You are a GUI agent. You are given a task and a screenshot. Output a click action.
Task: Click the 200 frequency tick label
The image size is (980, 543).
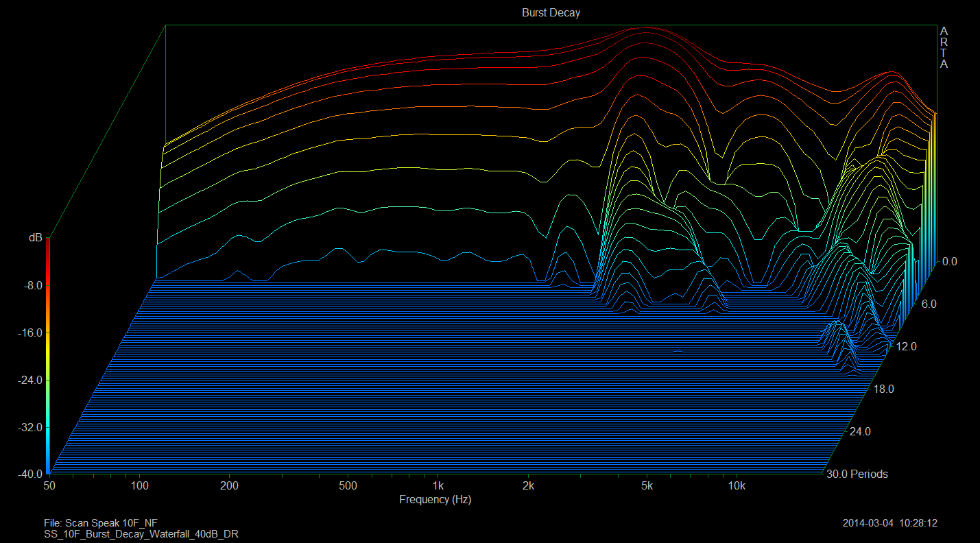coord(229,486)
